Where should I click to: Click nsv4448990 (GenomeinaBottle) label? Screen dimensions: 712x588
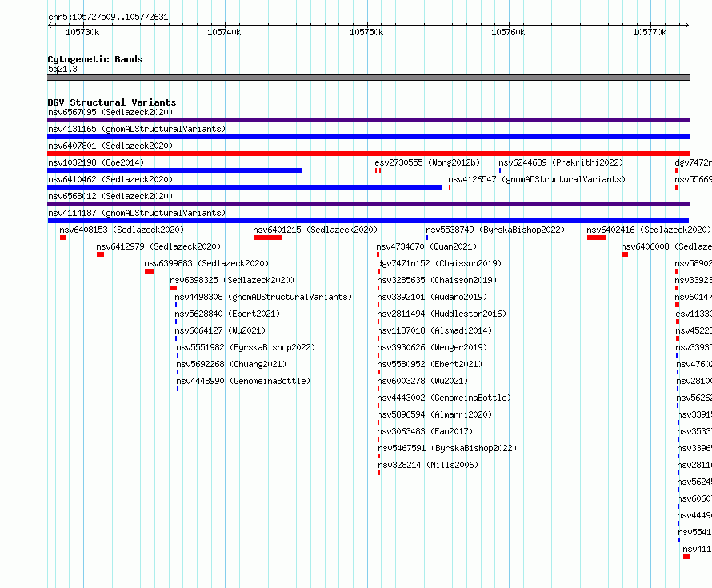click(243, 381)
